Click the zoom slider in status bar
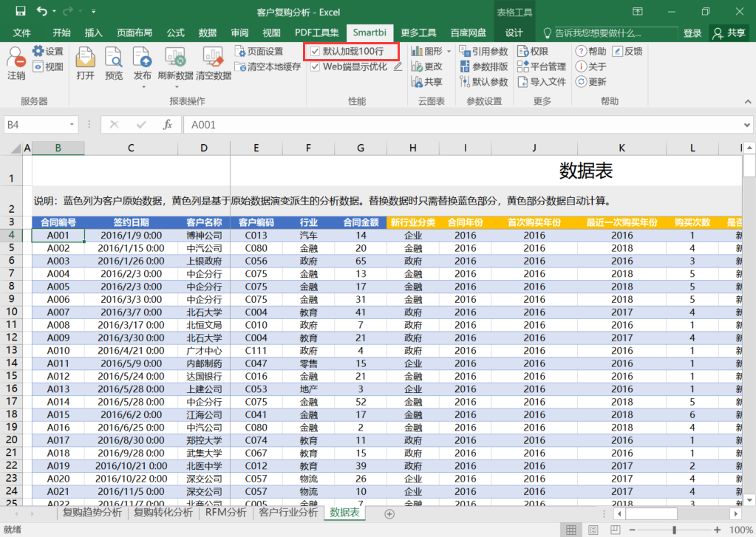756x537 pixels. tap(674, 530)
